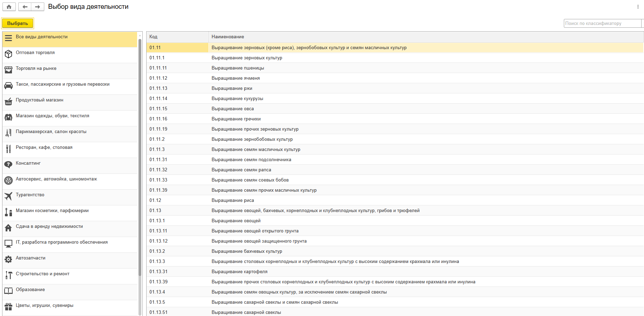Open the Консалтинг category
This screenshot has height=316, width=644.
(28, 163)
